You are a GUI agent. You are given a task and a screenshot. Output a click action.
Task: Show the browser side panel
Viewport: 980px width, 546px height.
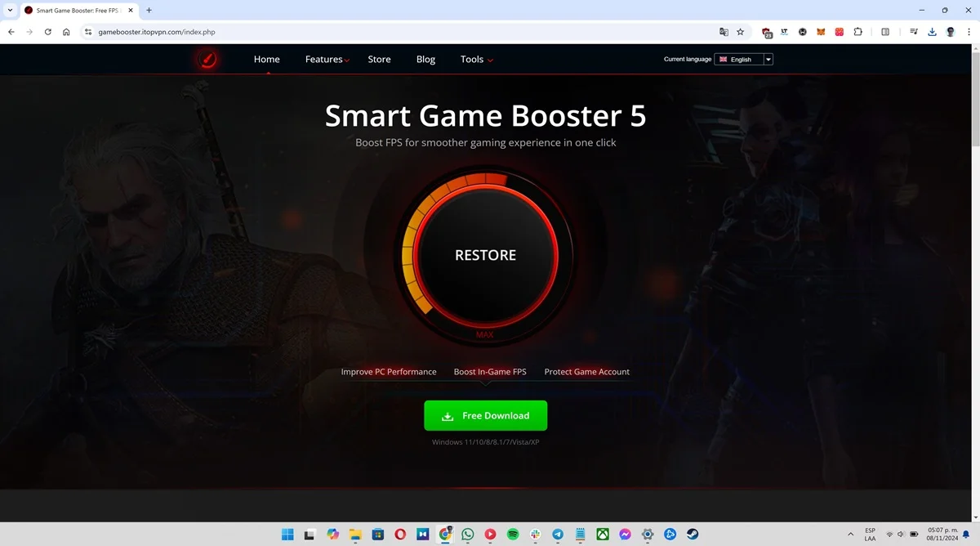[x=885, y=31]
